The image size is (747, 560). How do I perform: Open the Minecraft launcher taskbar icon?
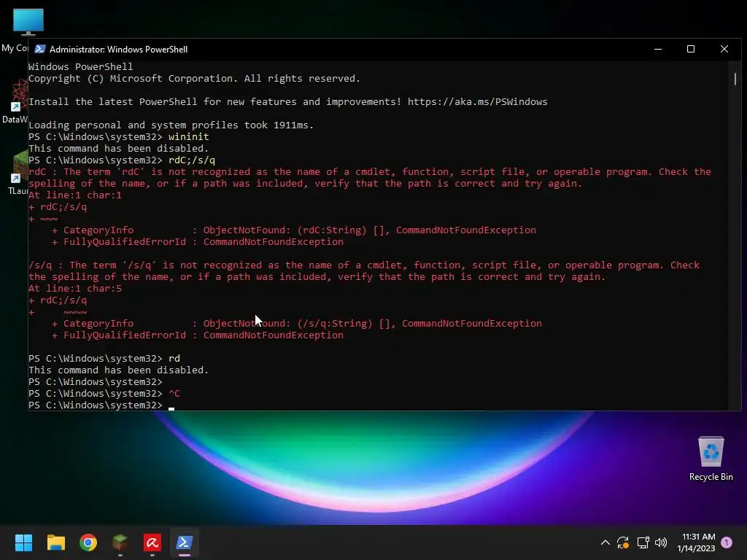tap(120, 542)
